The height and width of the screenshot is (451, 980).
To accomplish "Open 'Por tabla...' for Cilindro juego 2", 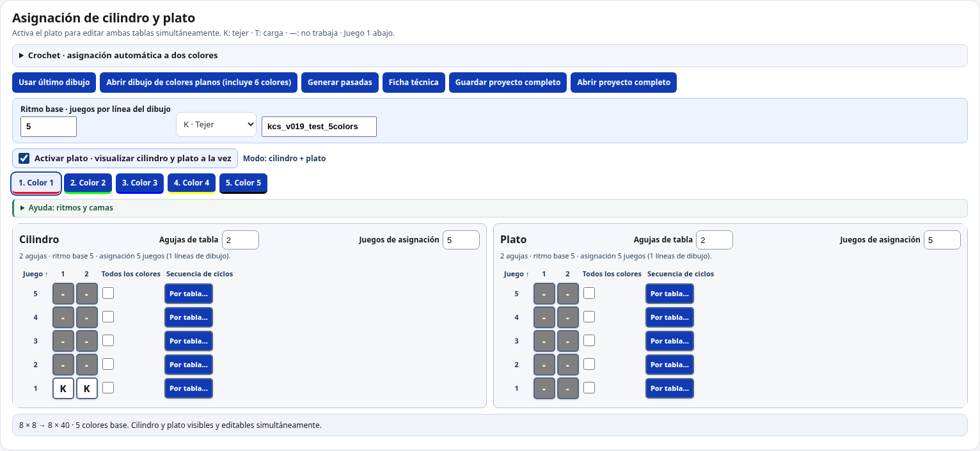I will click(189, 365).
